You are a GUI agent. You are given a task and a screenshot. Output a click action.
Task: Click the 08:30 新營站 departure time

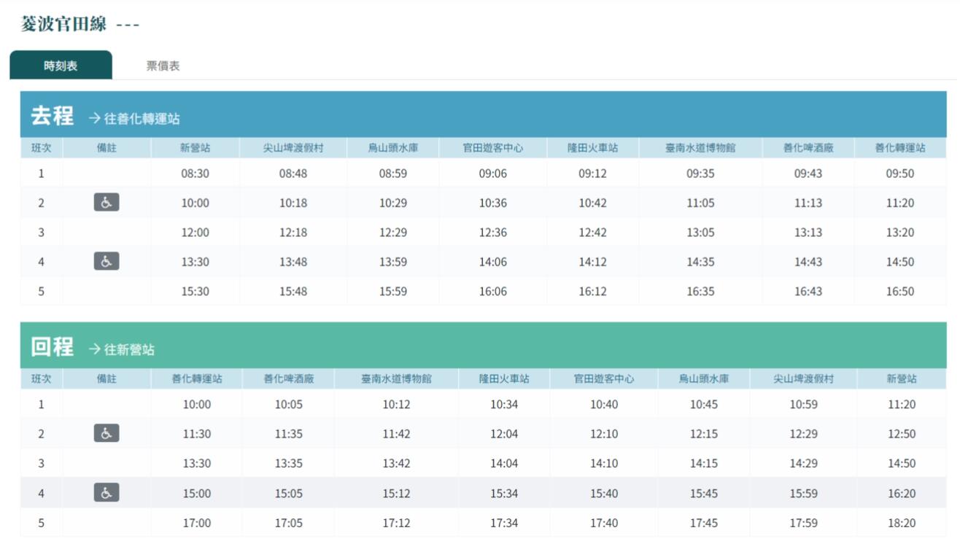pyautogui.click(x=195, y=174)
